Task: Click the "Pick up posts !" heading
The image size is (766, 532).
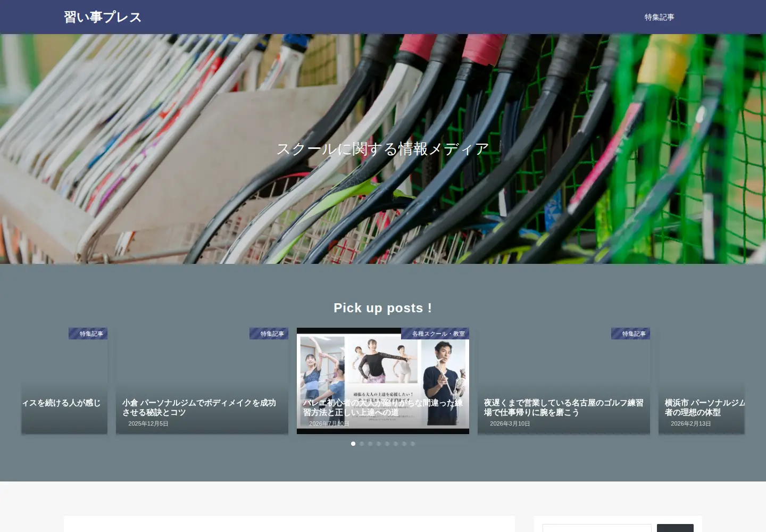Action: (383, 308)
